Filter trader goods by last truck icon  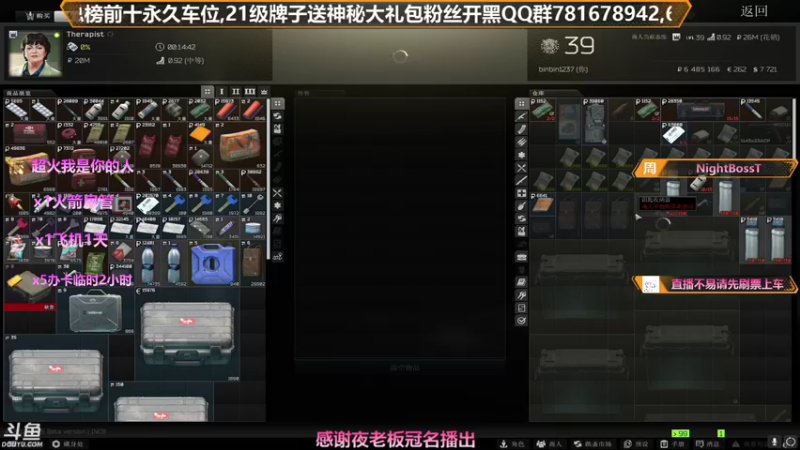(278, 257)
